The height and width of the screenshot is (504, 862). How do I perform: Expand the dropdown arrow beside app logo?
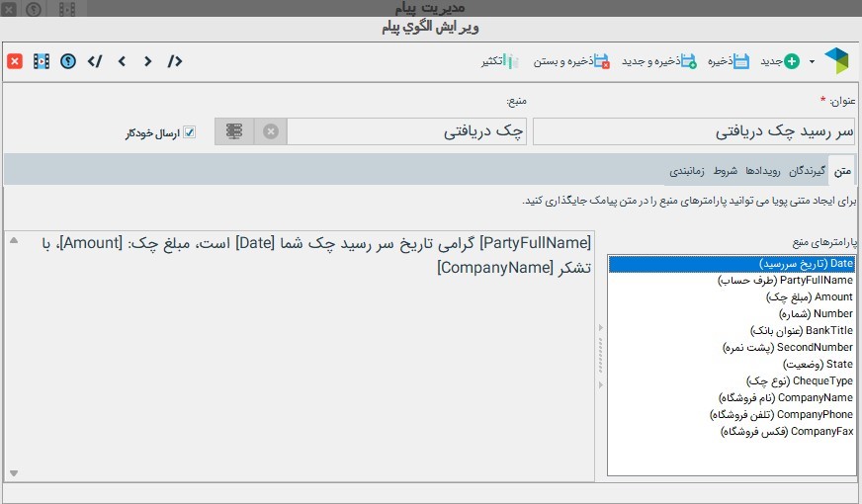tap(812, 61)
